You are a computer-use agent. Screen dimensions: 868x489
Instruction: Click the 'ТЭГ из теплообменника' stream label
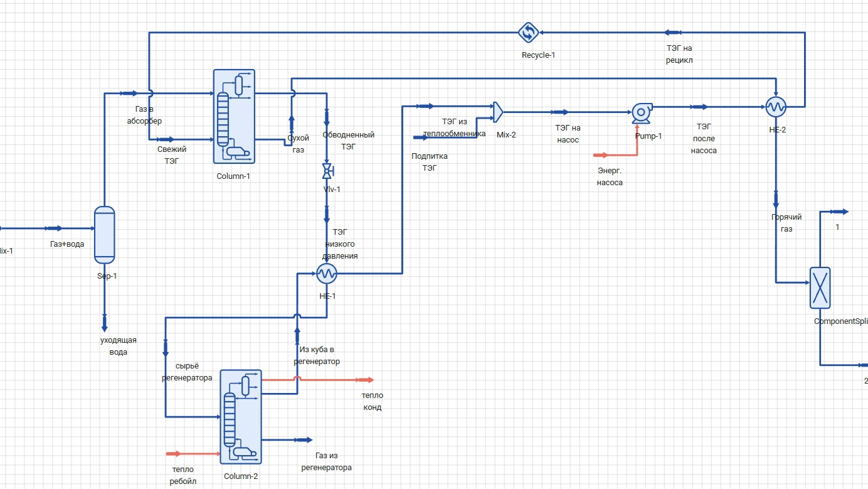(x=455, y=128)
